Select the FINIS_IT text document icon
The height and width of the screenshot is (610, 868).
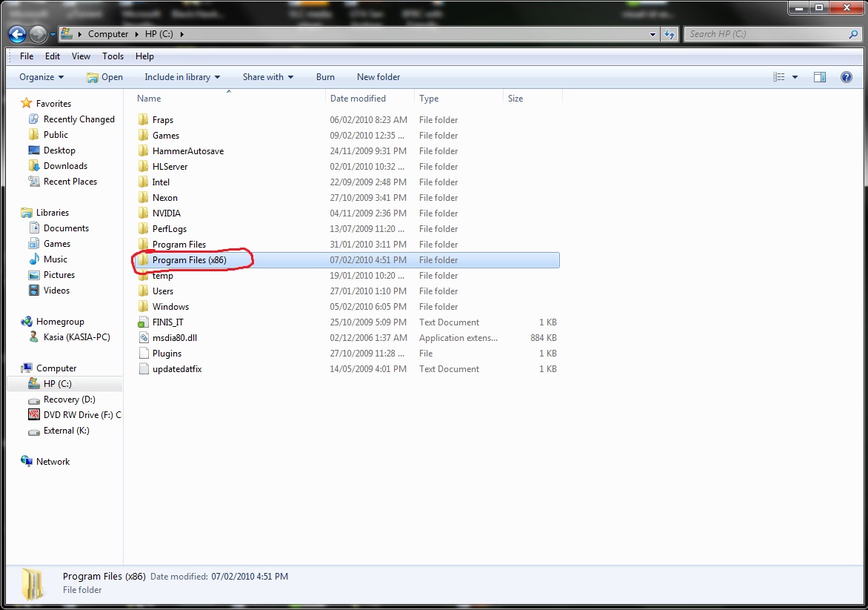coord(144,322)
